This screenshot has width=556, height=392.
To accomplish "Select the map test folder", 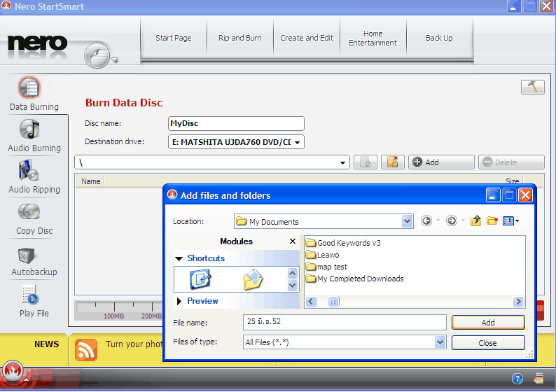I will (326, 267).
